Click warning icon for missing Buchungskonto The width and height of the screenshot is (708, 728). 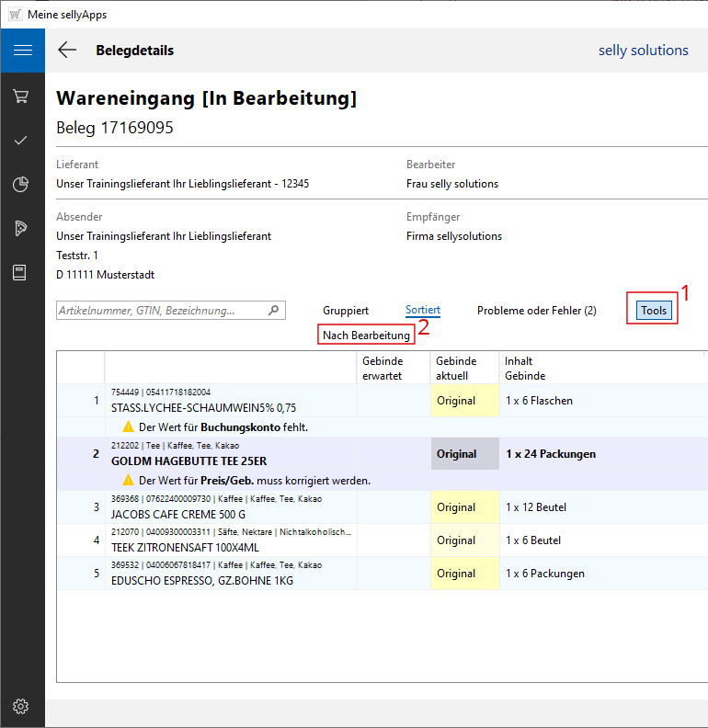[129, 427]
